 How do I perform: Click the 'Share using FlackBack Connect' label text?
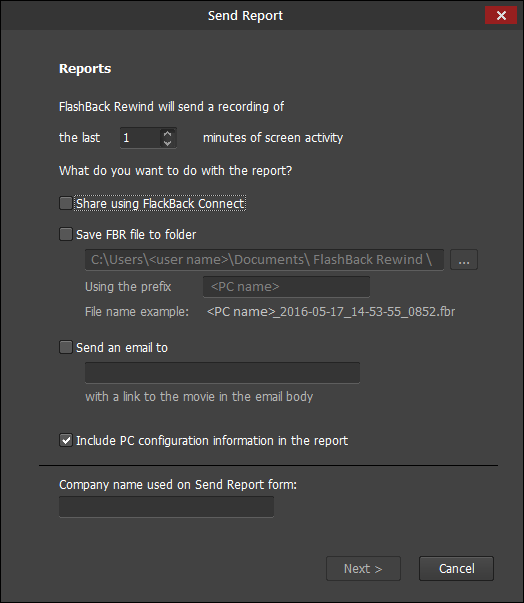click(160, 203)
